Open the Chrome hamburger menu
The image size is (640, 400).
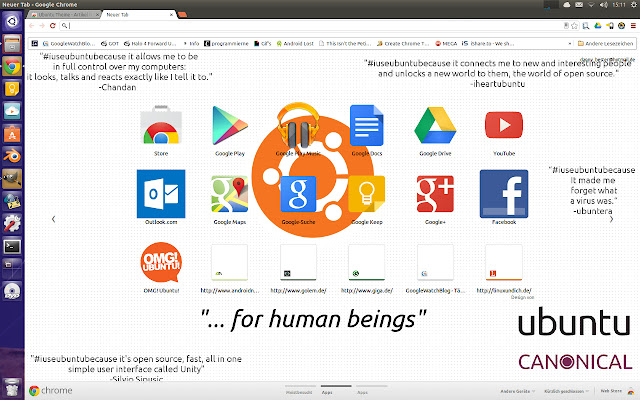coord(633,26)
